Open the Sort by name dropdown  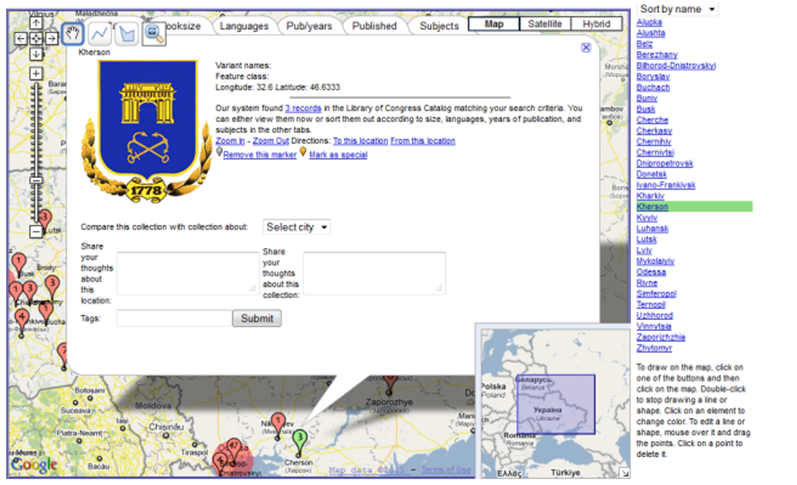click(x=678, y=9)
